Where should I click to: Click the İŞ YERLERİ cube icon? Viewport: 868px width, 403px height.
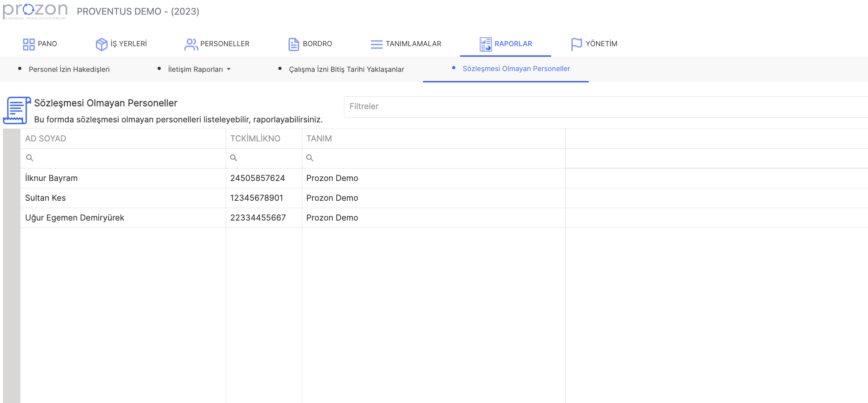pos(101,44)
